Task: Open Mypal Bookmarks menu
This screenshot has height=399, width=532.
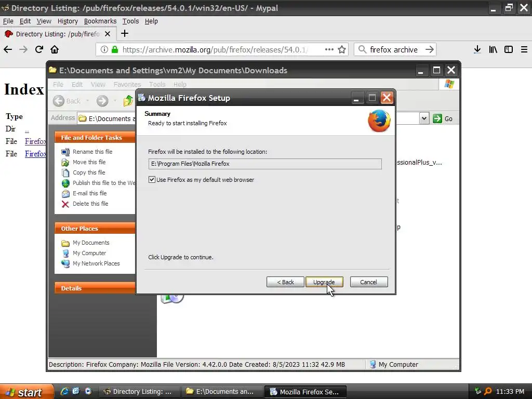Action: pyautogui.click(x=100, y=21)
